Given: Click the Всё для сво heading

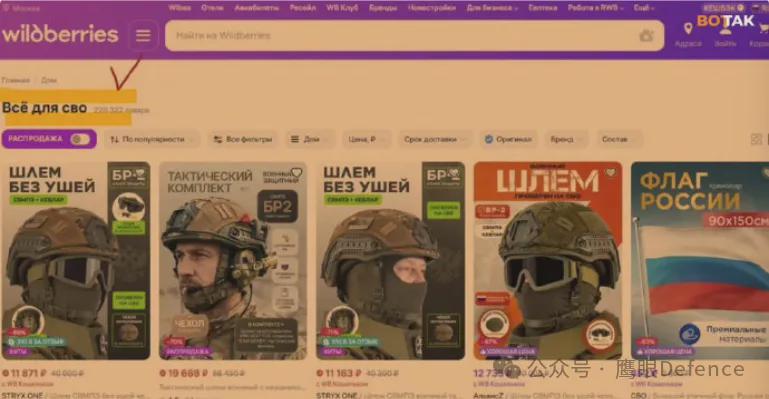Looking at the screenshot, I should pyautogui.click(x=45, y=108).
